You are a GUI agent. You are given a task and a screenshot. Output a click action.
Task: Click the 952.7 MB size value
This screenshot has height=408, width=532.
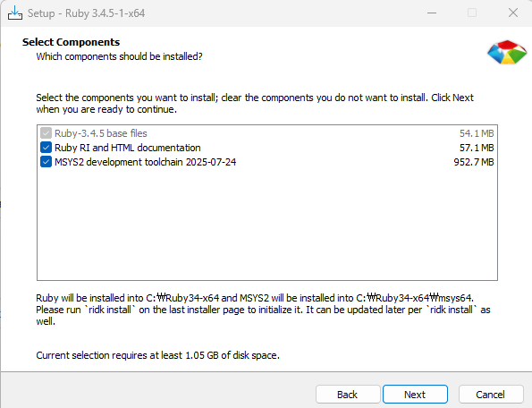point(474,162)
